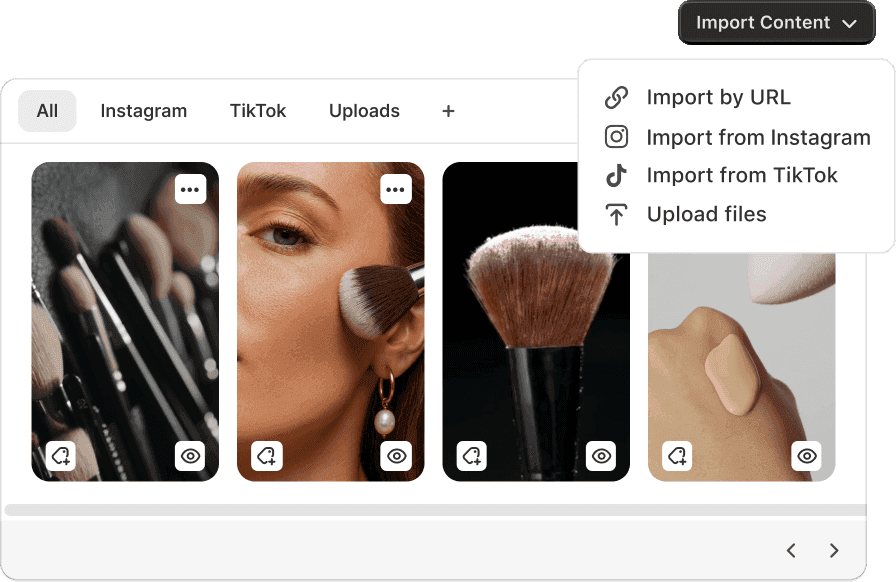Open three-dot menu on makeup brushes image
Screen dimensions: 896x582
[190, 189]
